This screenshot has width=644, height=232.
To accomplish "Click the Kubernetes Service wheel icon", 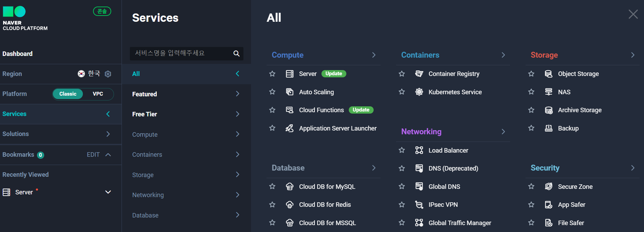I will 419,92.
